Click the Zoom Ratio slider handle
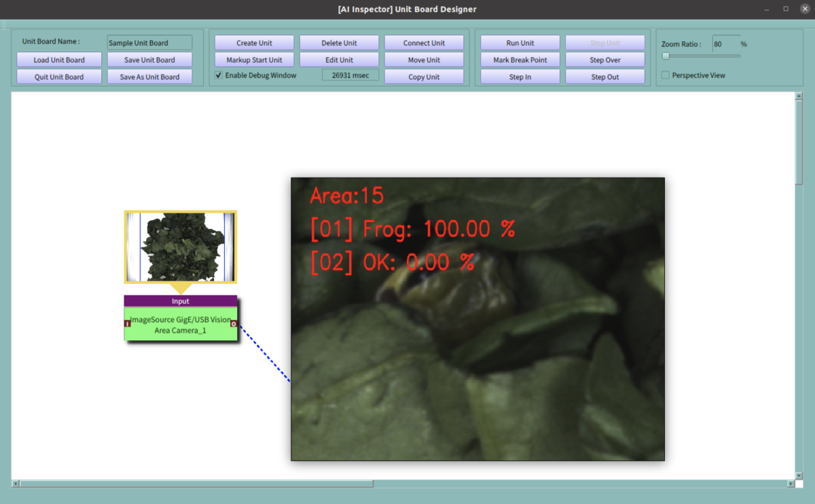Image resolution: width=815 pixels, height=504 pixels. click(666, 56)
